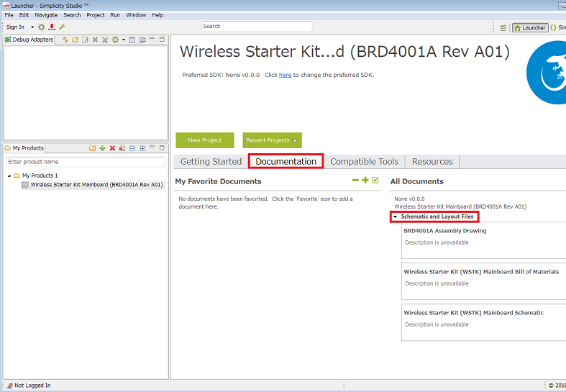Click the green plus add product icon
The image size is (566, 392).
pos(103,148)
